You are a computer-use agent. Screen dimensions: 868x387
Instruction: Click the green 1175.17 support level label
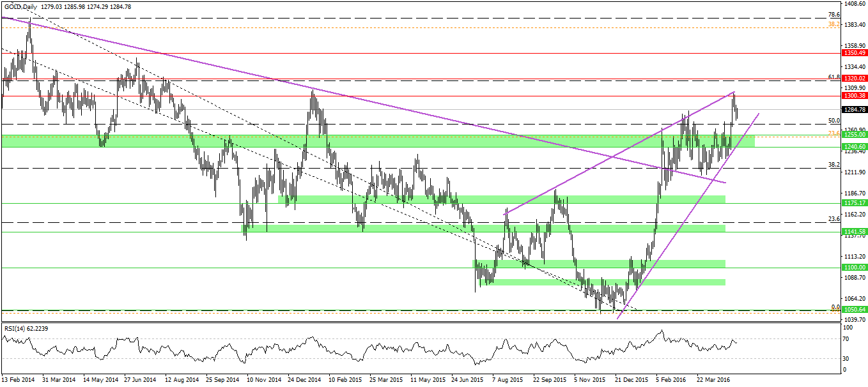pyautogui.click(x=854, y=201)
